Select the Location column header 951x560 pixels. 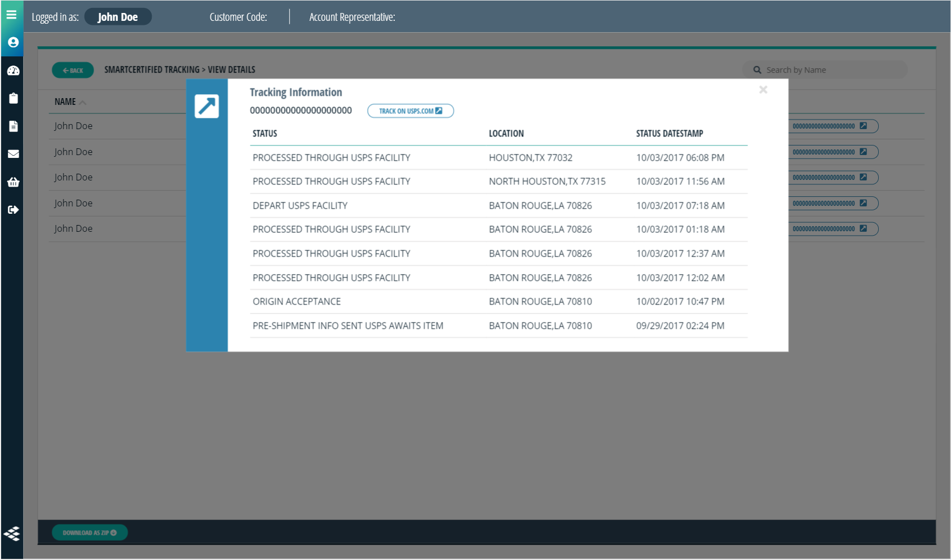point(506,134)
